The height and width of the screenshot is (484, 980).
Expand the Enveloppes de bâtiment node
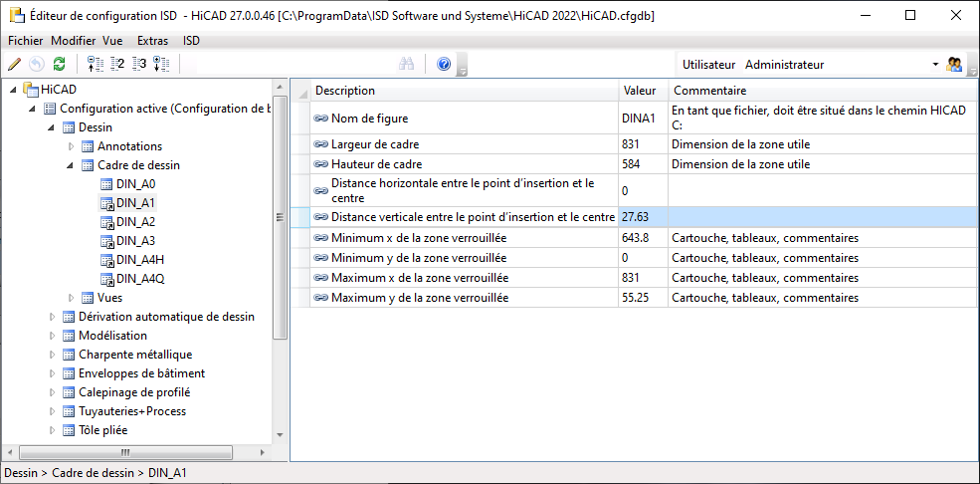[x=52, y=373]
